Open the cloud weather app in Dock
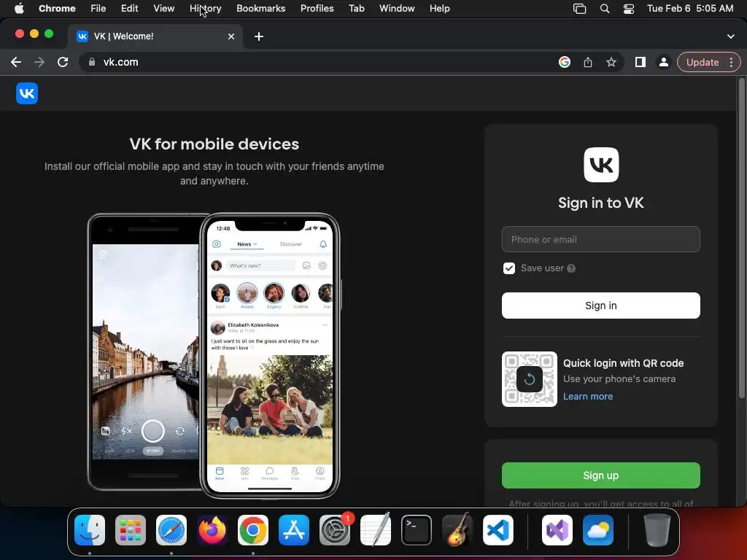This screenshot has width=747, height=560. pyautogui.click(x=598, y=530)
